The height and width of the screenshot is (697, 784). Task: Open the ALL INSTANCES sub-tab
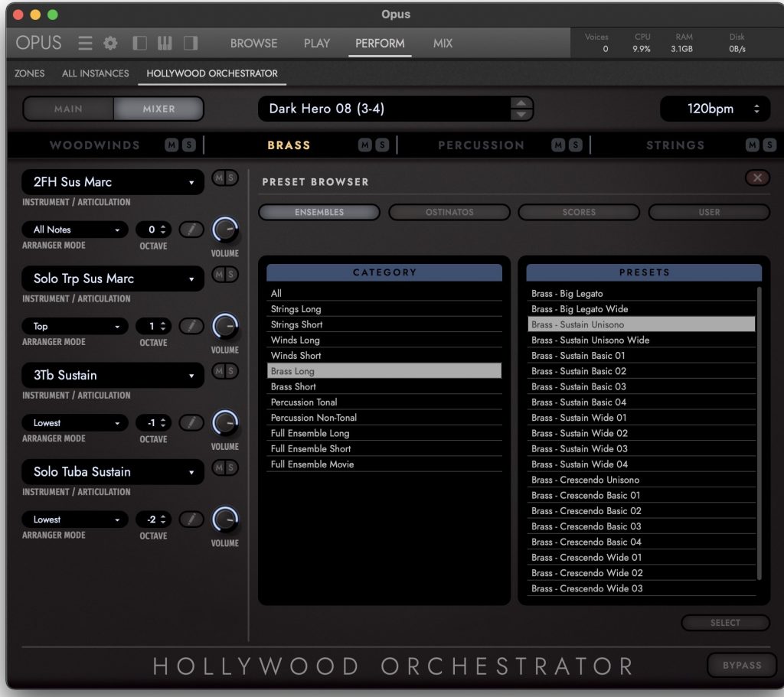95,73
